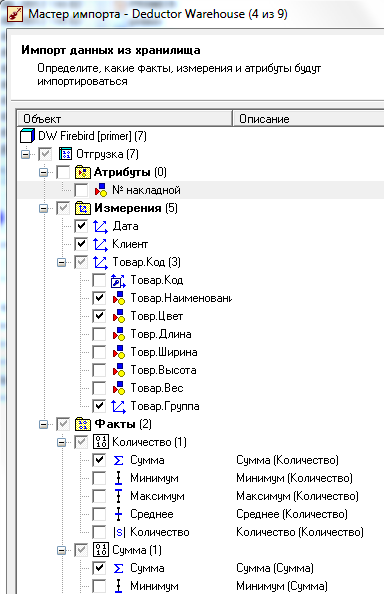This screenshot has height=594, width=384.
Task: Click Среднее icon beside Среднее (Количество)
Action: [x=119, y=514]
